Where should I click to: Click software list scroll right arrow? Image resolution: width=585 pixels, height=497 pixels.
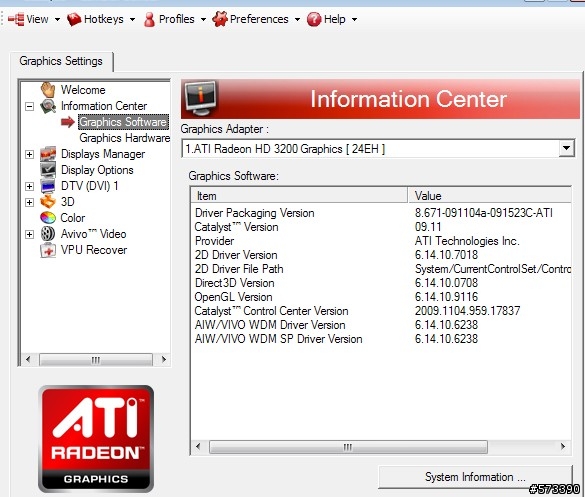point(563,447)
